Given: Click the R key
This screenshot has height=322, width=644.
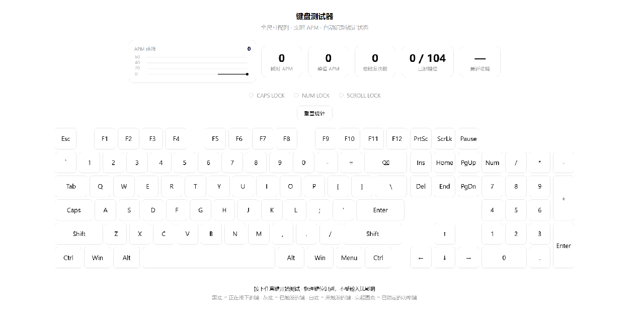Looking at the screenshot, I should 172,186.
